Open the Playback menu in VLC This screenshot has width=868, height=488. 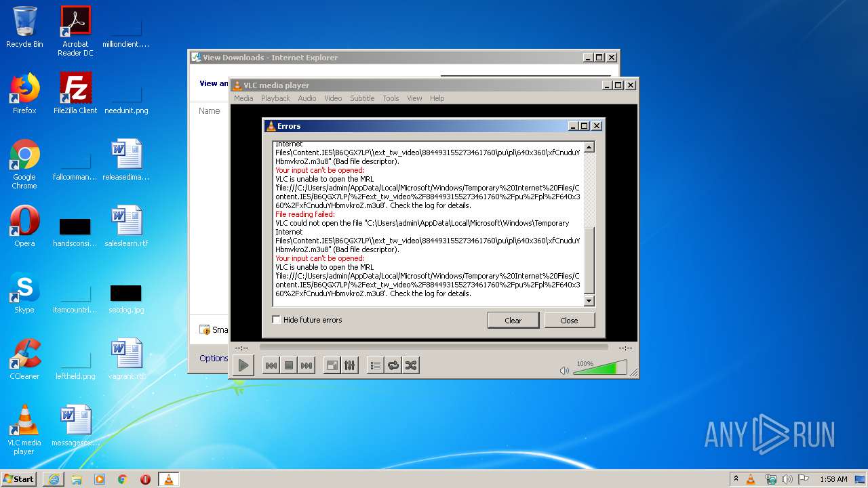coord(275,98)
